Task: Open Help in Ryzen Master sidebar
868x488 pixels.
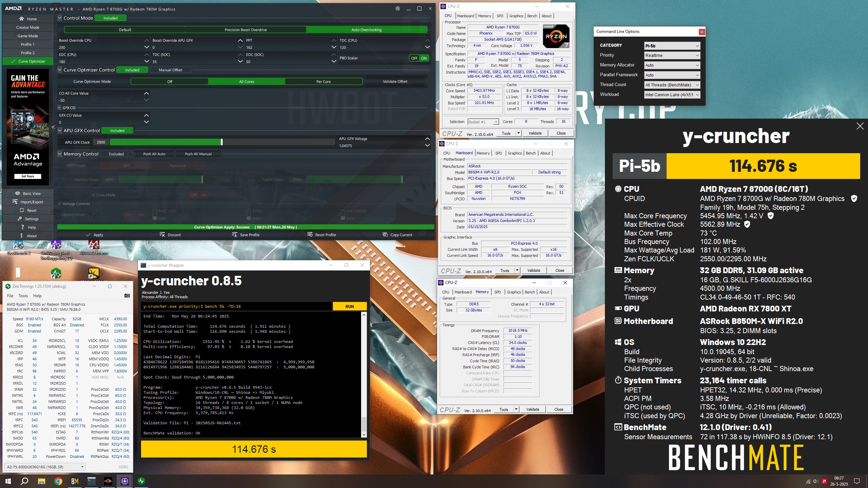Action: (x=28, y=227)
